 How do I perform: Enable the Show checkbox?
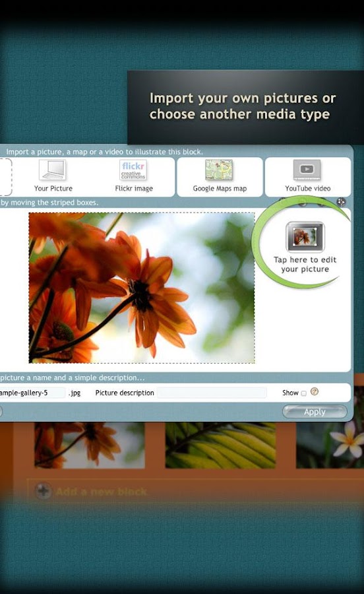(x=303, y=393)
